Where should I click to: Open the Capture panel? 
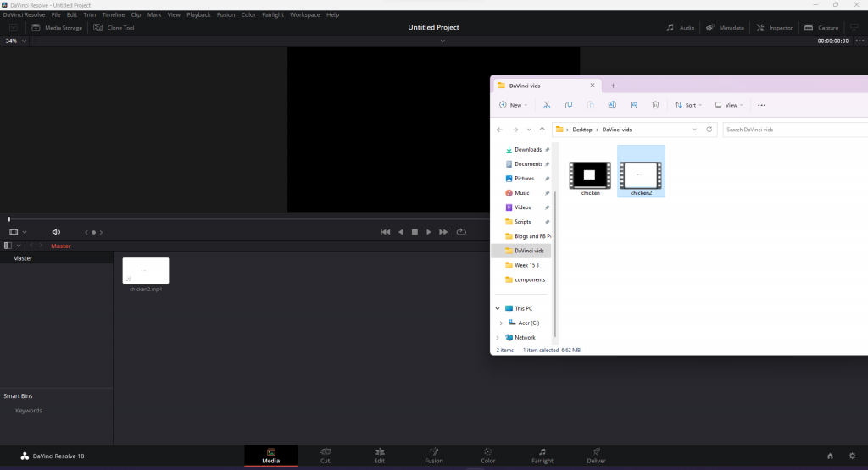point(821,28)
